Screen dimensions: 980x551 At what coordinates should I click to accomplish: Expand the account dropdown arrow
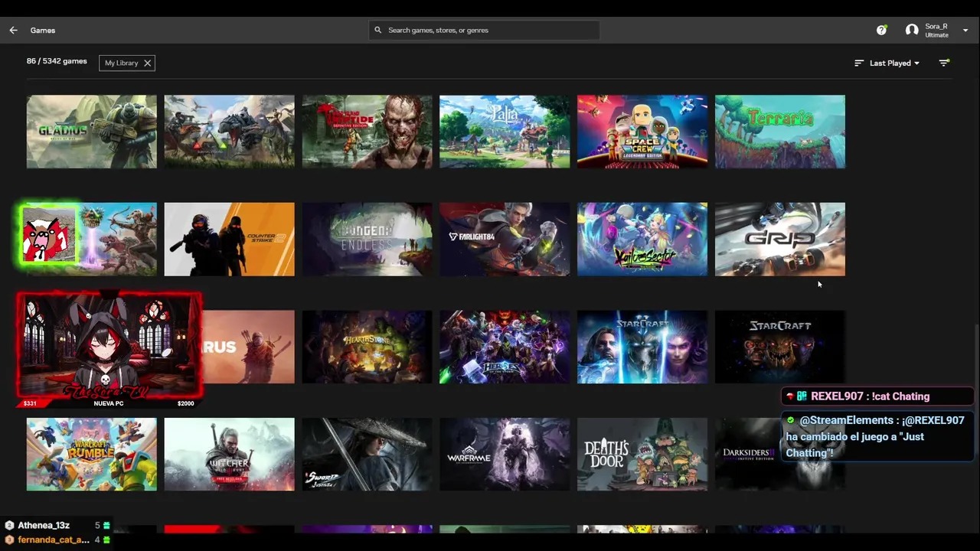pyautogui.click(x=965, y=31)
